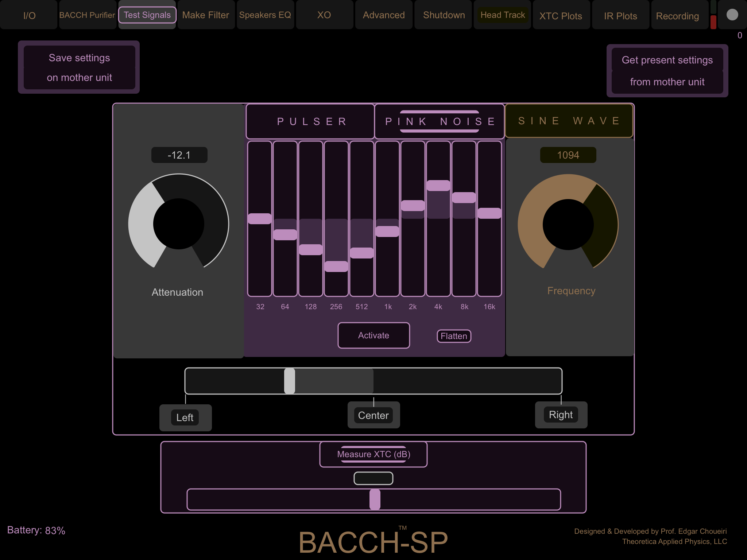Click the 8k EQ band slider handle

(x=464, y=197)
